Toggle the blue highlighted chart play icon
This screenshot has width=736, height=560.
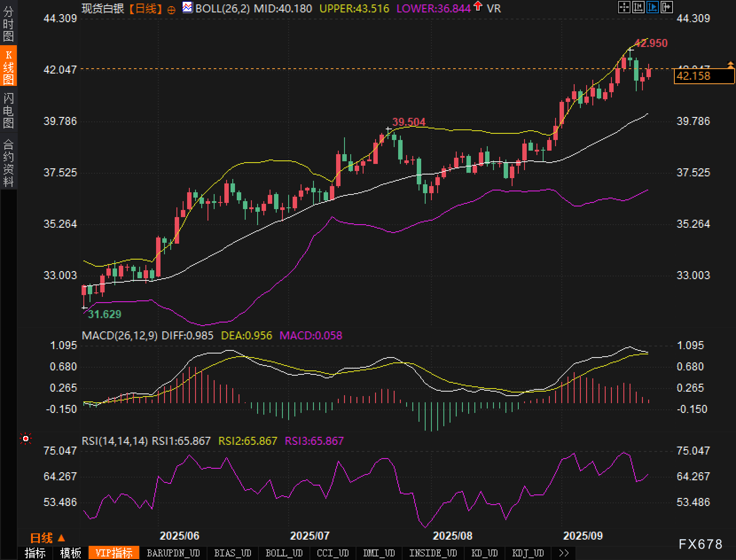(652, 7)
